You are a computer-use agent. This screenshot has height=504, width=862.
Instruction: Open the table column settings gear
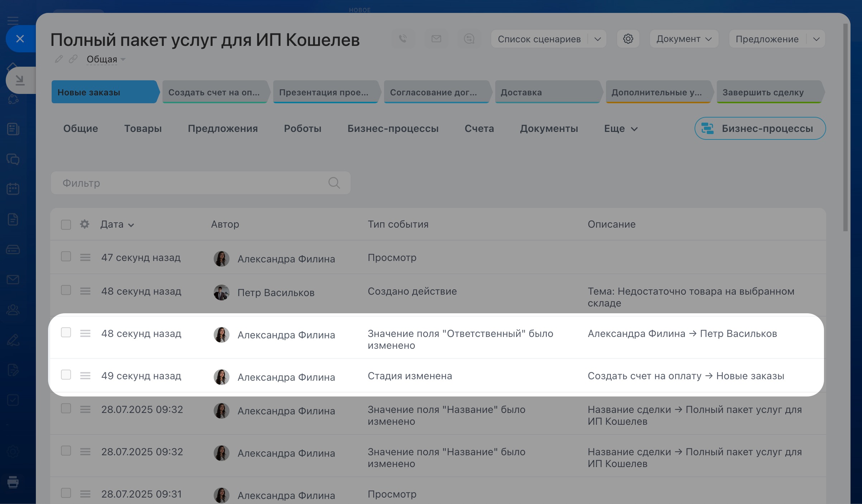pyautogui.click(x=85, y=224)
